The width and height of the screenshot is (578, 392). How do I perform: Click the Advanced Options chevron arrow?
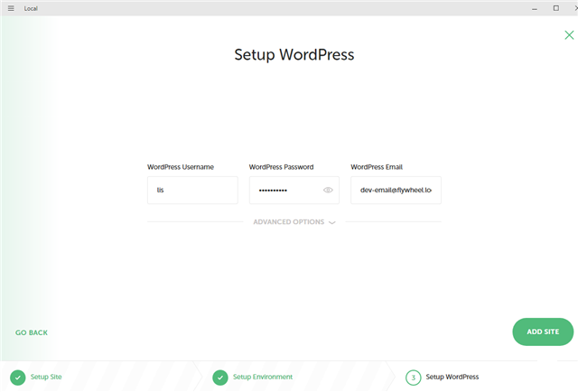[x=331, y=222]
